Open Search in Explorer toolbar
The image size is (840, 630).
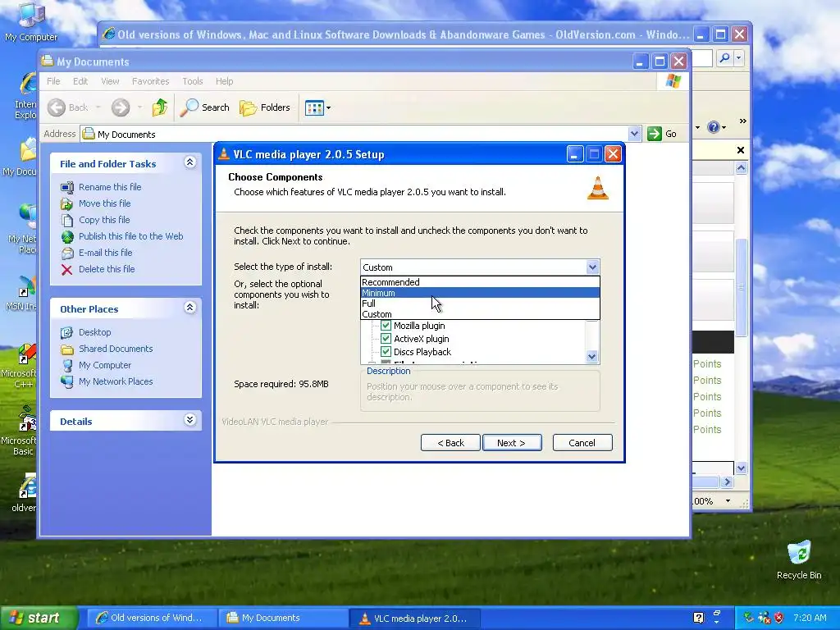click(204, 107)
